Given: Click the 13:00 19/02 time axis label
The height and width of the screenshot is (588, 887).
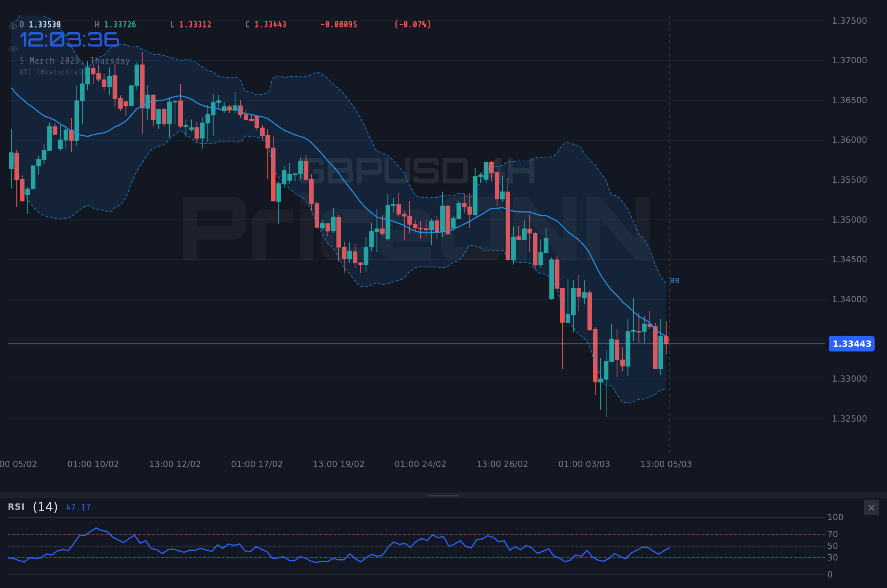Looking at the screenshot, I should [x=339, y=464].
